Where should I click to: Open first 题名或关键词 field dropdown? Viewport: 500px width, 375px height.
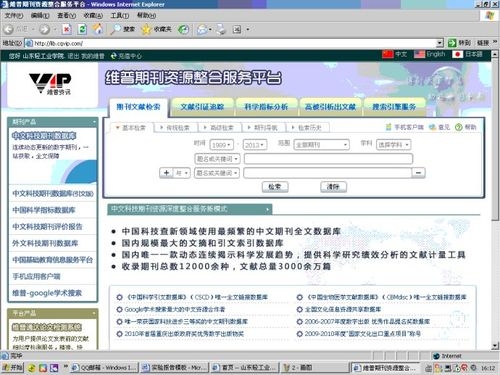coord(217,159)
